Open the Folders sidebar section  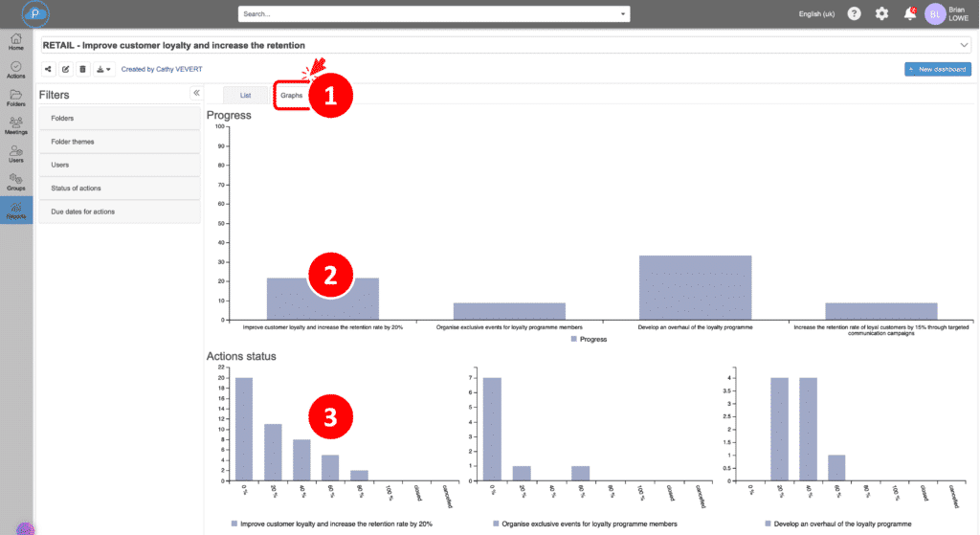(16, 98)
